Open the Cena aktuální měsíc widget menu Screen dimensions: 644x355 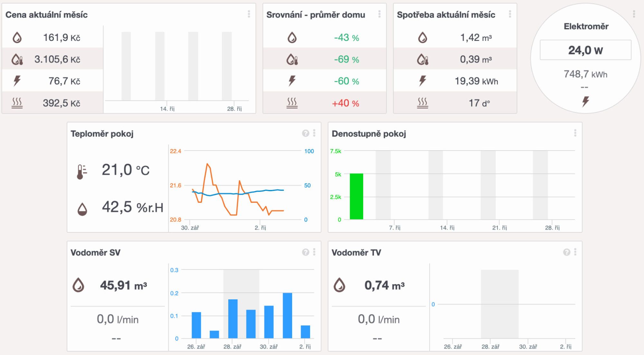pos(249,14)
